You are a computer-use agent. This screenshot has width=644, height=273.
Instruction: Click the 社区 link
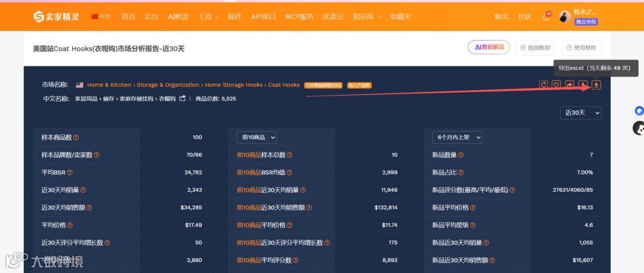tap(525, 17)
